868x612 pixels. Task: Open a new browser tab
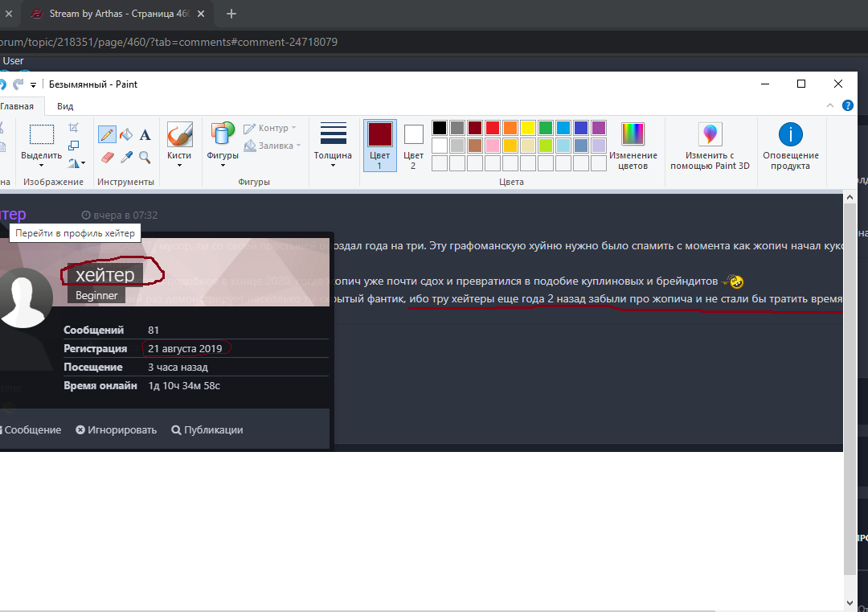pyautogui.click(x=231, y=14)
